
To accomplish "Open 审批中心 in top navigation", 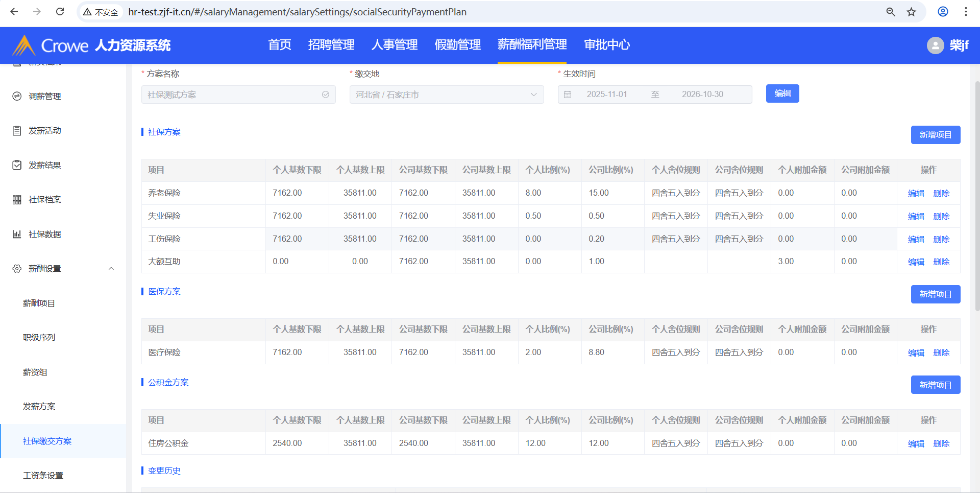I will tap(606, 45).
